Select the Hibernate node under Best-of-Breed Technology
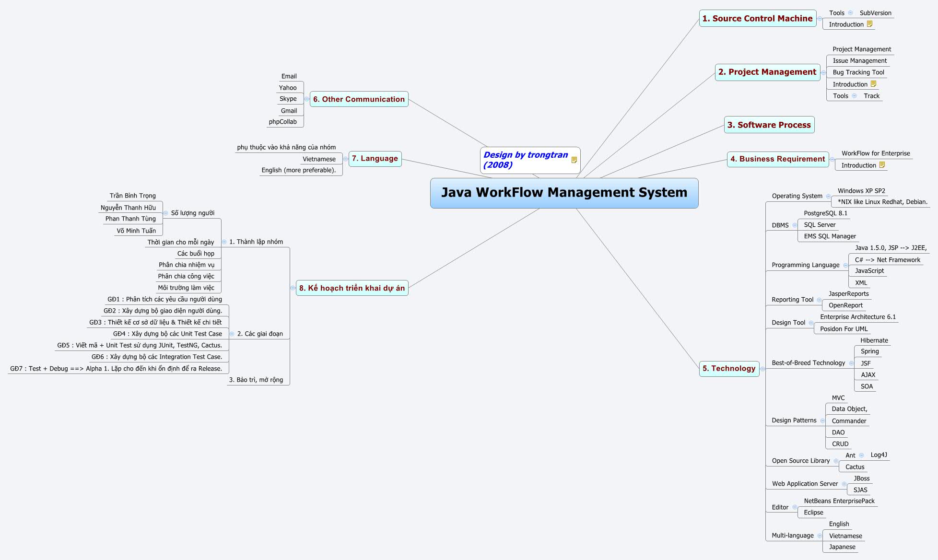The height and width of the screenshot is (560, 938). [x=874, y=340]
